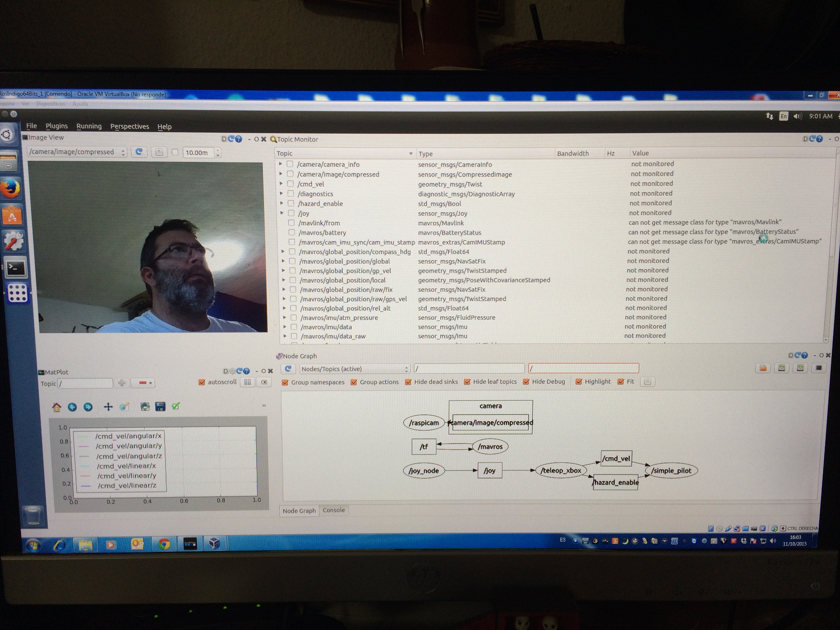The image size is (840, 630).
Task: Click the VirtualBox icon in Windows taskbar
Action: [215, 544]
